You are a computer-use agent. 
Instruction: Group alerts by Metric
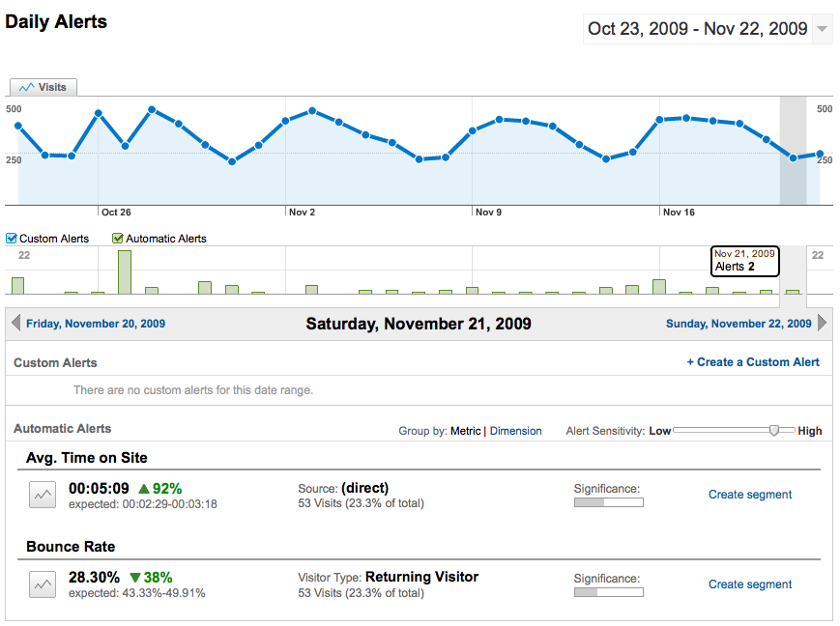pos(465,431)
